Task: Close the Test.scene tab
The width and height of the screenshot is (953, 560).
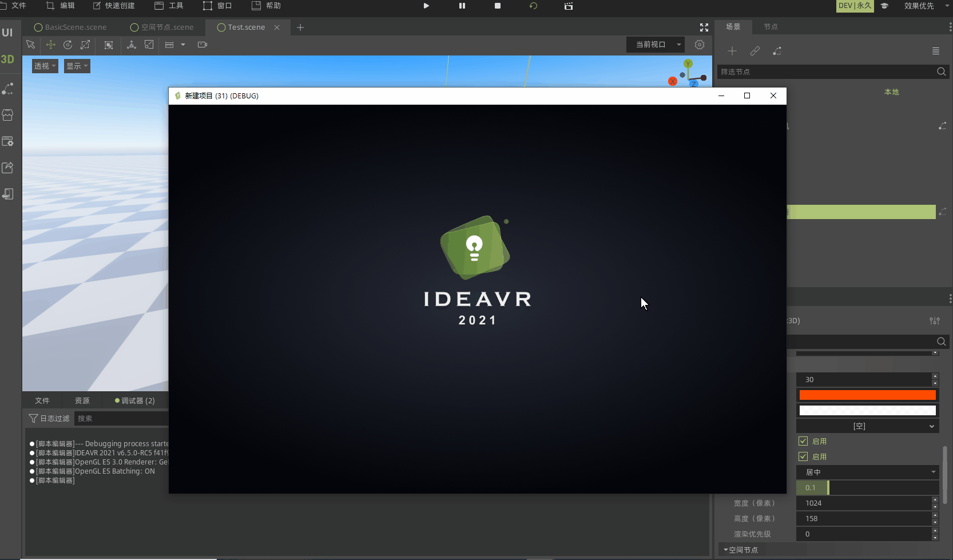Action: click(x=277, y=27)
